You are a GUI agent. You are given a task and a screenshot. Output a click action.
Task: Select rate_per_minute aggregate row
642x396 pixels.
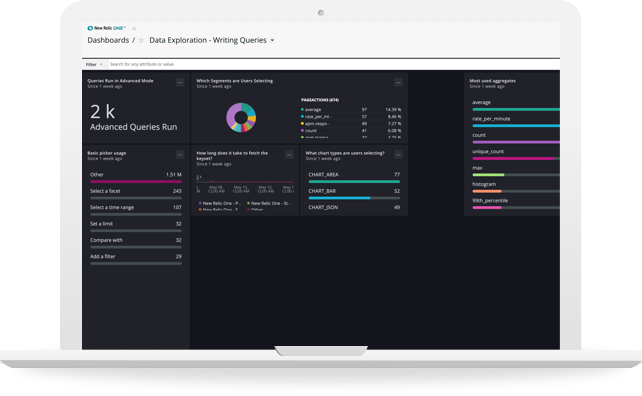pos(516,122)
